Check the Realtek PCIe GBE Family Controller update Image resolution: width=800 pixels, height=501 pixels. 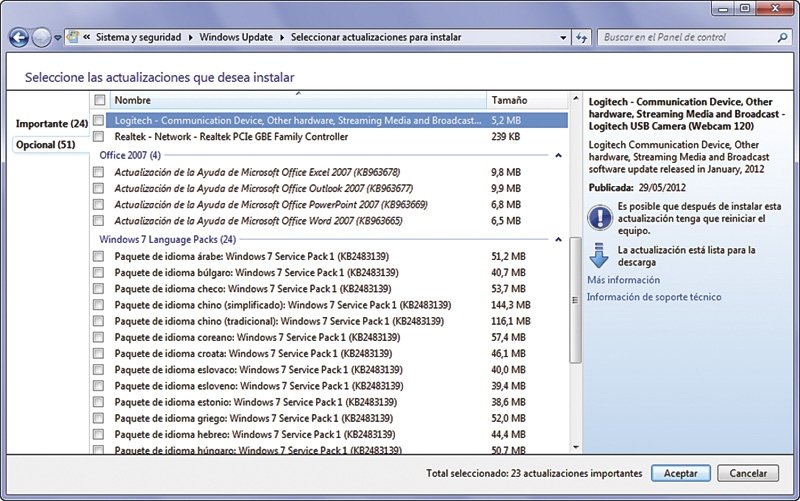98,136
